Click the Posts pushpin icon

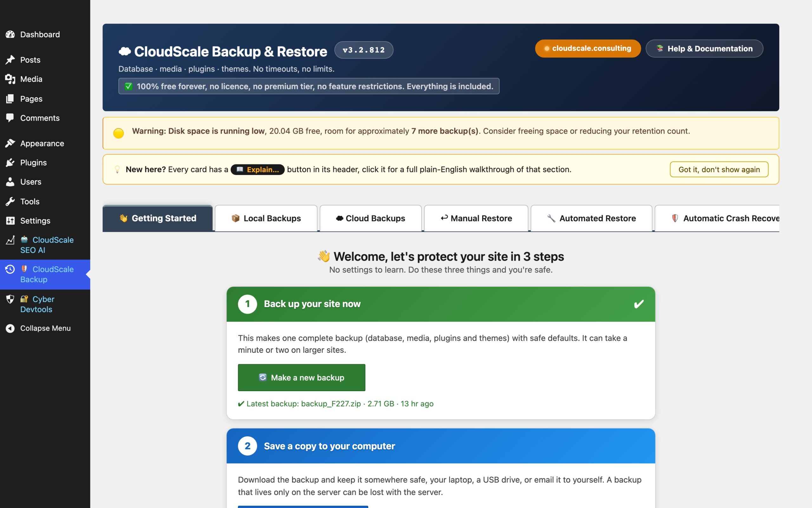(10, 60)
